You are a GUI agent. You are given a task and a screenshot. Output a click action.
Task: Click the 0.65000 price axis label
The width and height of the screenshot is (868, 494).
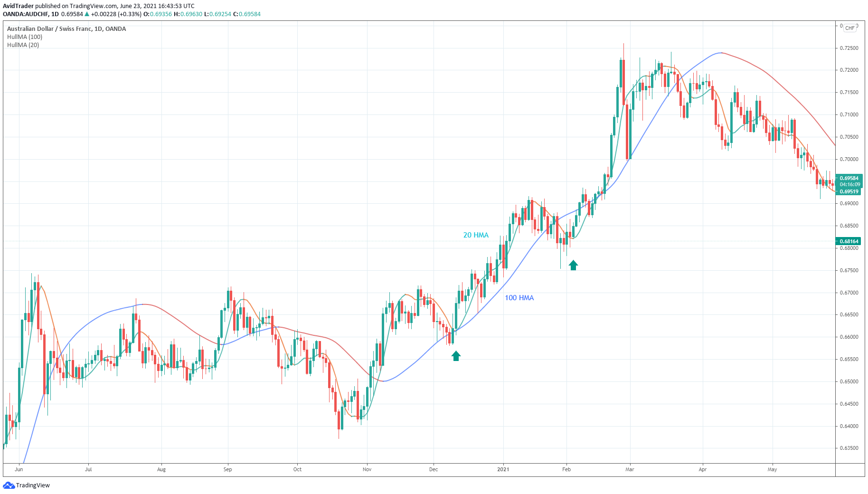849,381
